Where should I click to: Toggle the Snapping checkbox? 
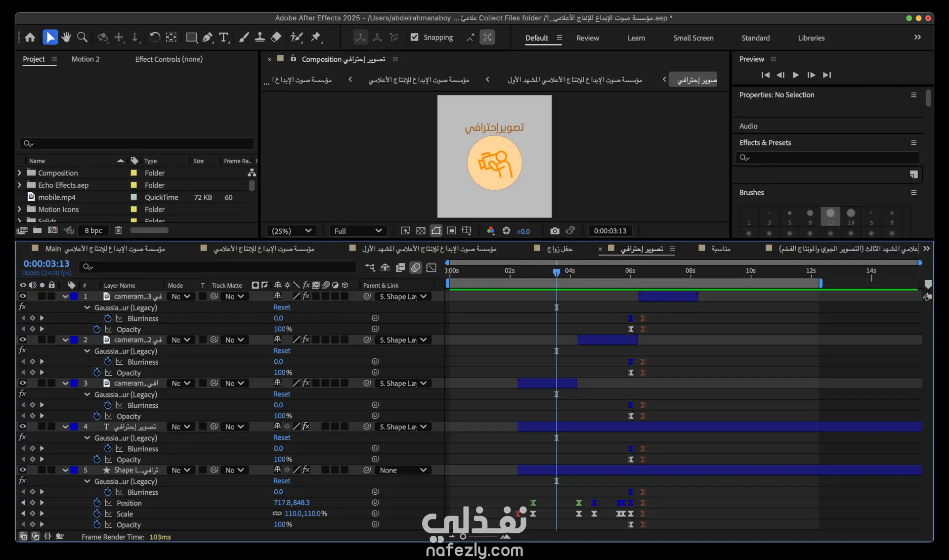coord(415,38)
